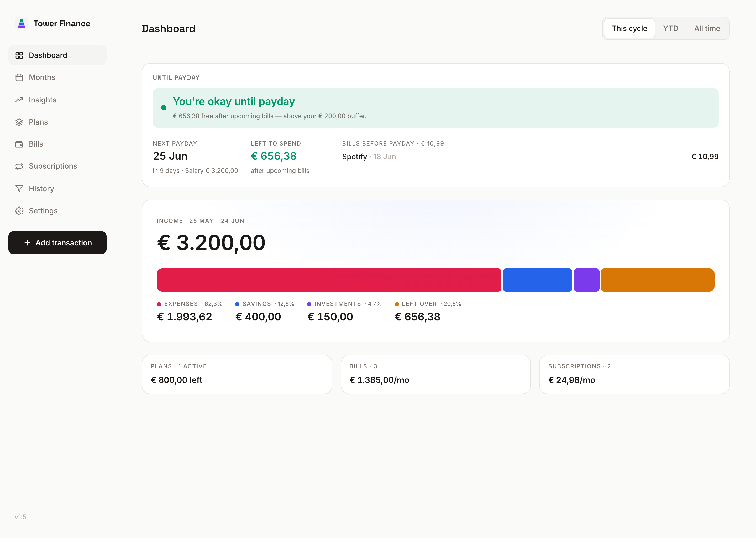Select the This cycle period tab

click(629, 28)
